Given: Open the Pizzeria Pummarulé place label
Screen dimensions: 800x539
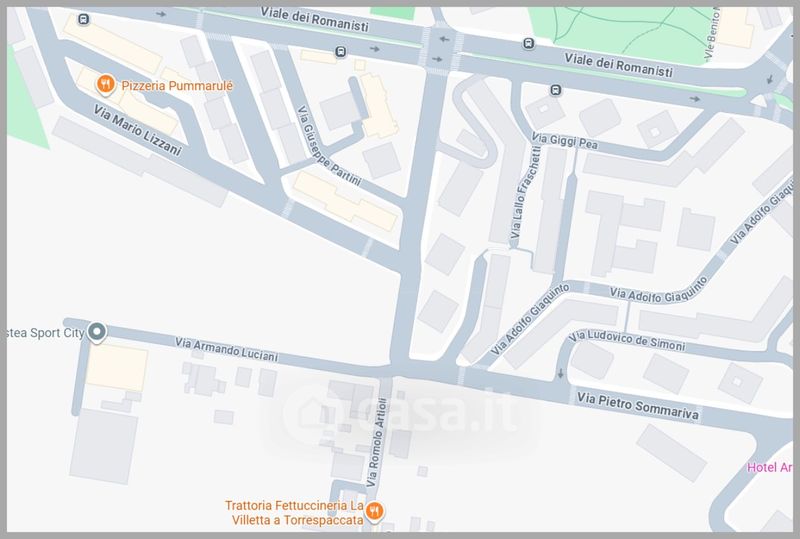Looking at the screenshot, I should 177,86.
